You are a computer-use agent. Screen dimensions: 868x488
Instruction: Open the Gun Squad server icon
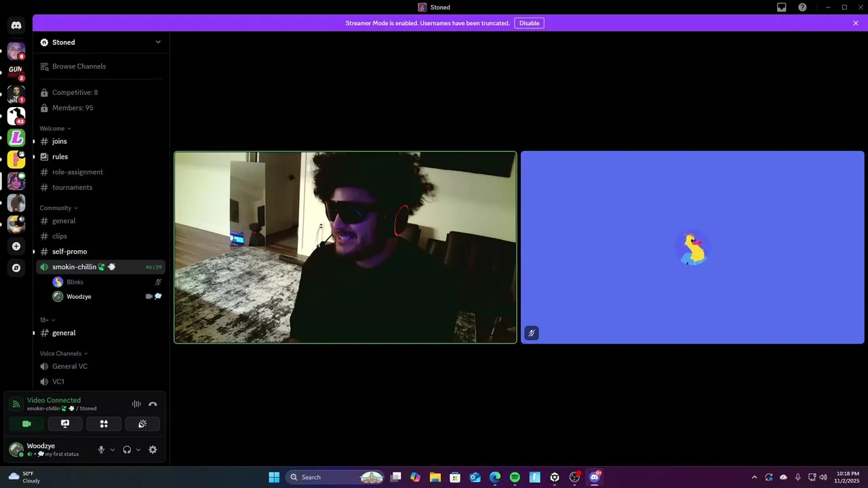coord(16,72)
